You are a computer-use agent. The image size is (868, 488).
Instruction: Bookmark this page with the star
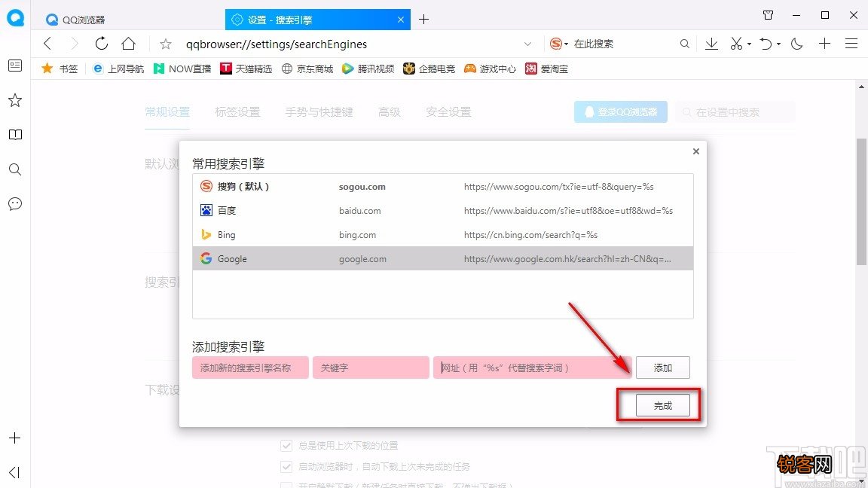(x=166, y=44)
